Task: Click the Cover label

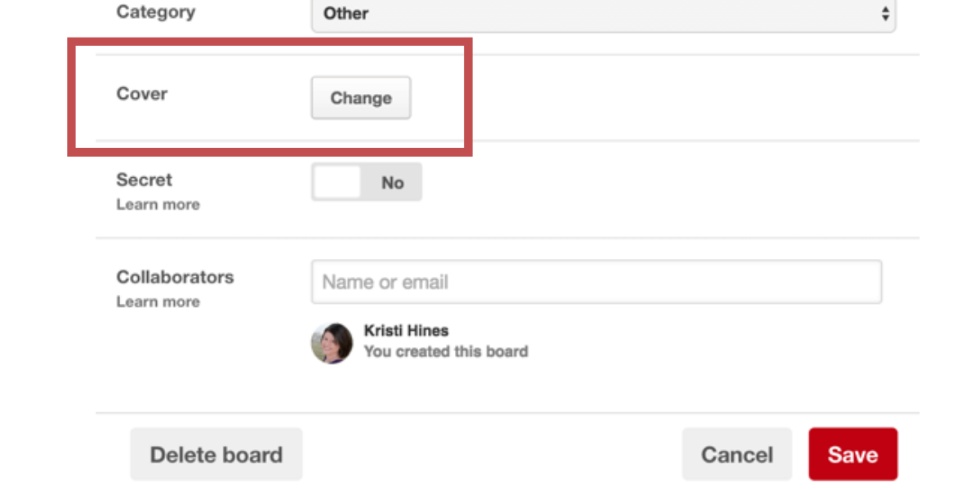Action: click(x=142, y=94)
